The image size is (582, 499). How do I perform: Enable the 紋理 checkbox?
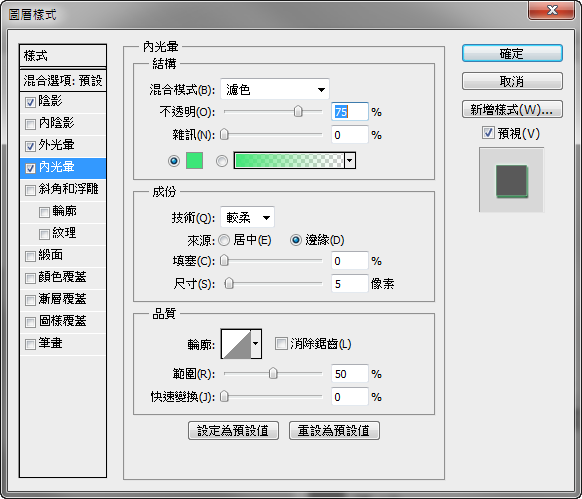[44, 234]
